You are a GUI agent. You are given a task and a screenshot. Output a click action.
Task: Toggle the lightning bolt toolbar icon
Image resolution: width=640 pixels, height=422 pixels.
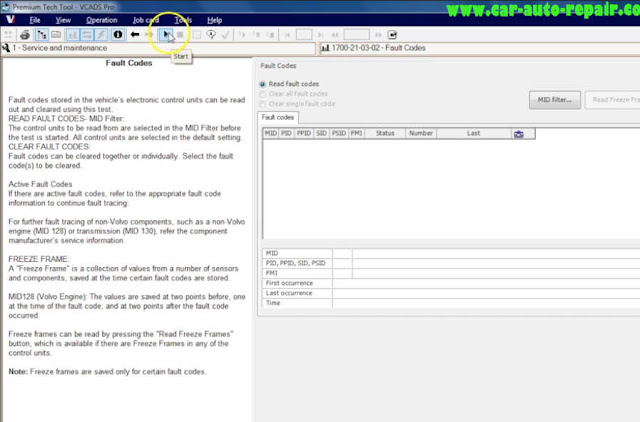click(101, 35)
